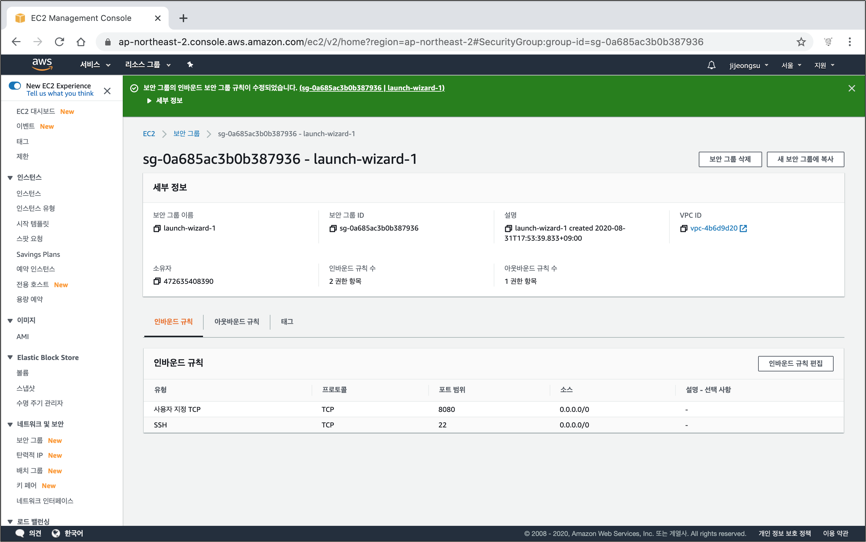The image size is (866, 542).
Task: Open 네트워크 인터페이스 in the sidebar
Action: coord(45,501)
